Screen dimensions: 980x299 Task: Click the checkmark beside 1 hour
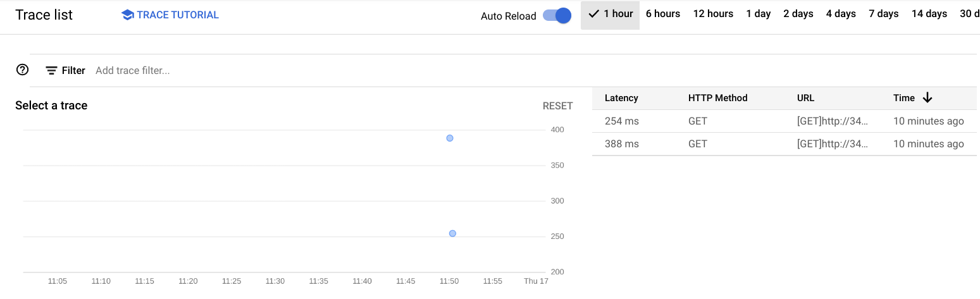(593, 14)
